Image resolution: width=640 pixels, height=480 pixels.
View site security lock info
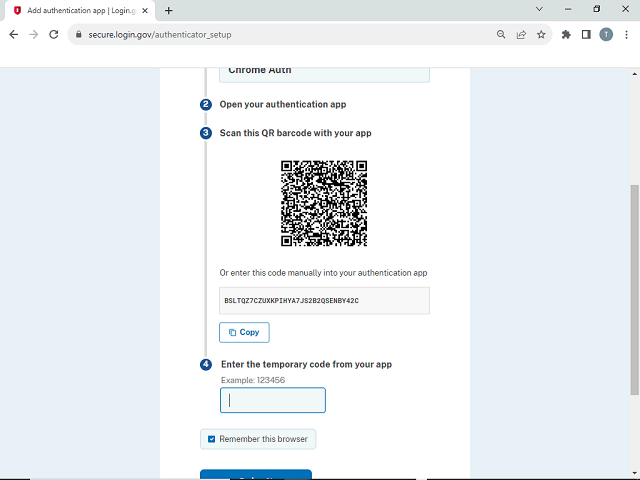[79, 35]
